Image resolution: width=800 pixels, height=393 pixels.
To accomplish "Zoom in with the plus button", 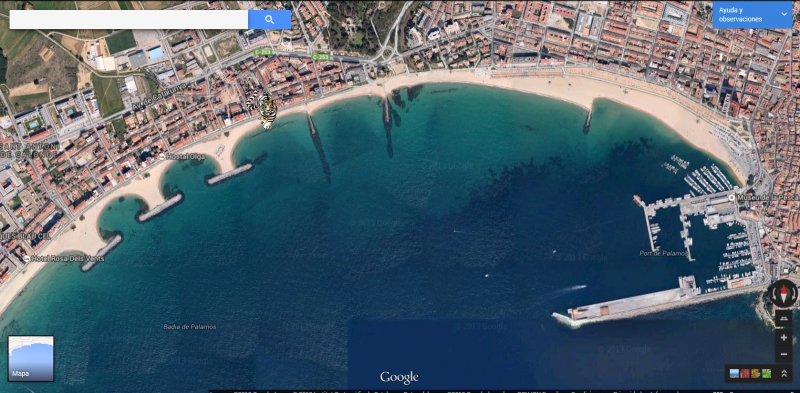I will point(784,338).
